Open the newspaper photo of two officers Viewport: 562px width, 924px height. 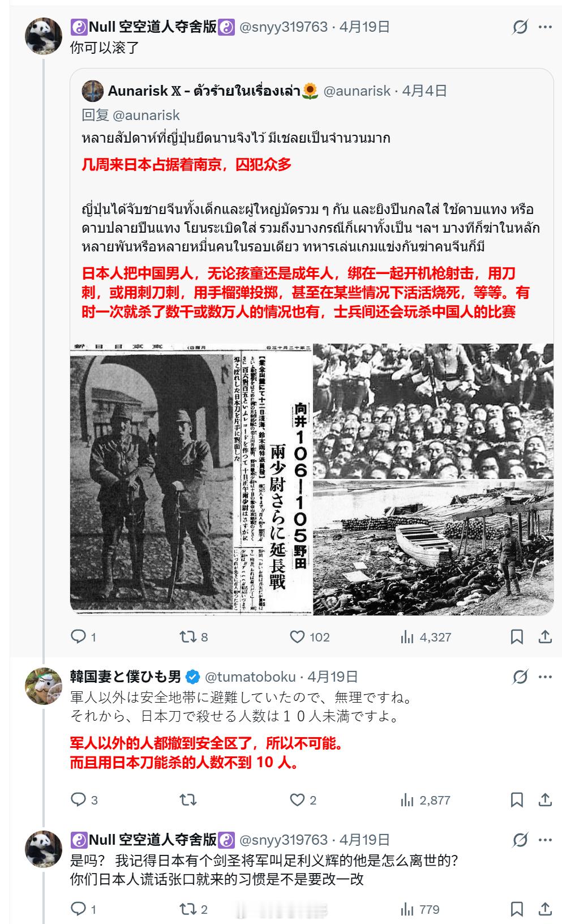pos(191,479)
